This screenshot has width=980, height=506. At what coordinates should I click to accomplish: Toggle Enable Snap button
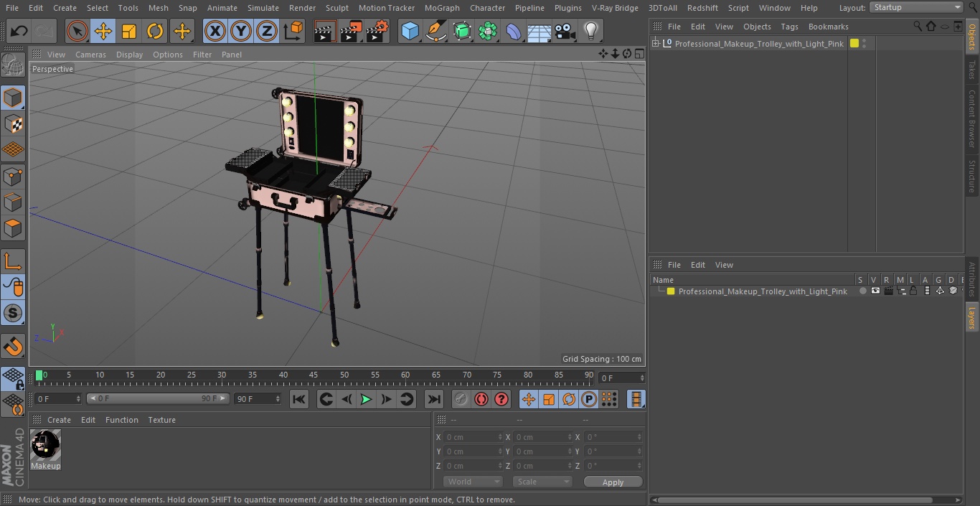(x=13, y=347)
